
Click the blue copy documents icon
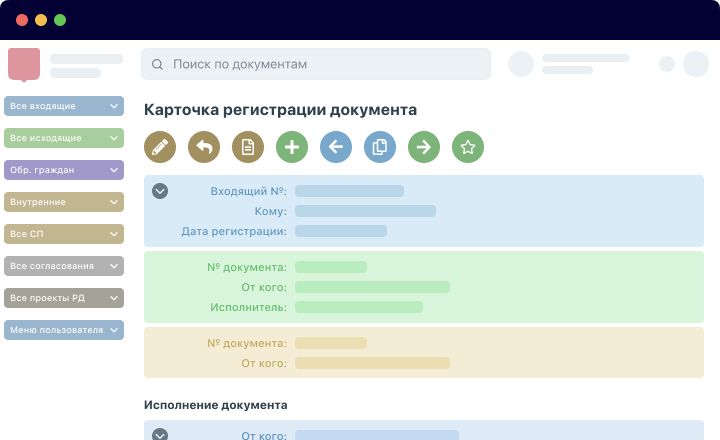click(x=380, y=147)
